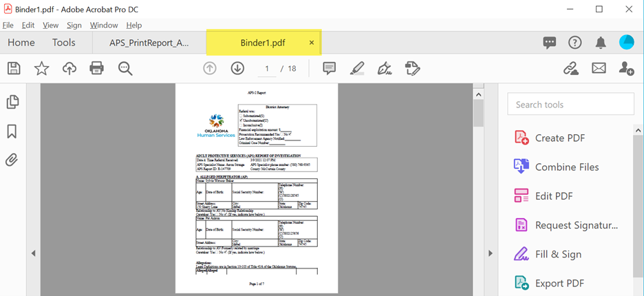
Task: Select the Binder1.pdf tab
Action: [263, 43]
